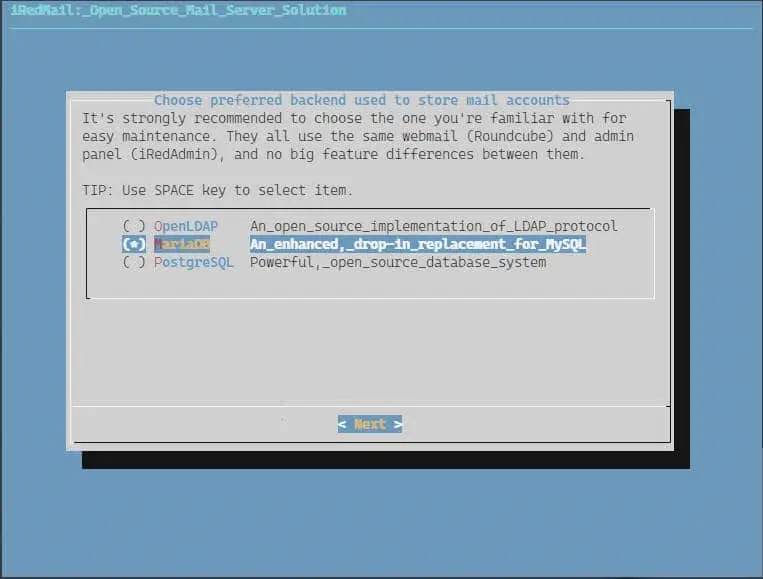Click the OpenLDAP backend name
The width and height of the screenshot is (763, 579).
(185, 226)
